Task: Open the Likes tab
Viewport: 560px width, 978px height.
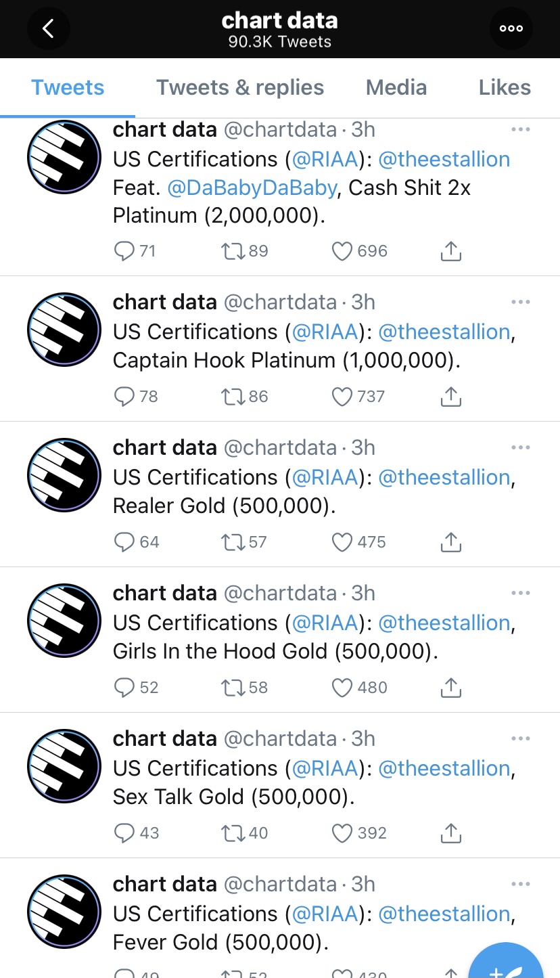Action: click(505, 87)
